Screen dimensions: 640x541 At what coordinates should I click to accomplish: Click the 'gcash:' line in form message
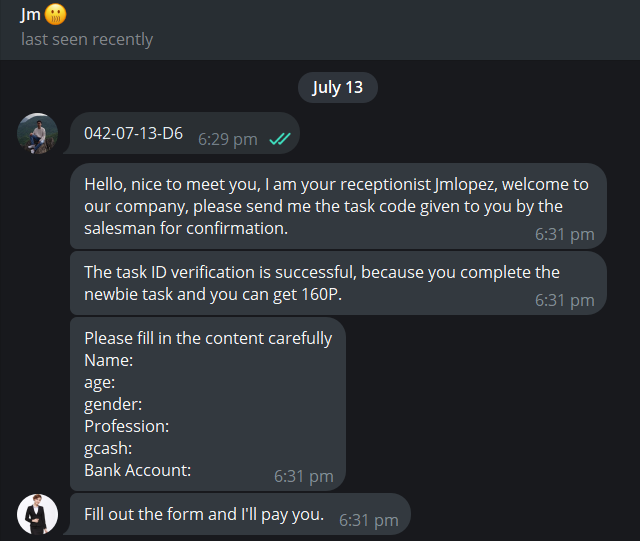pyautogui.click(x=108, y=448)
